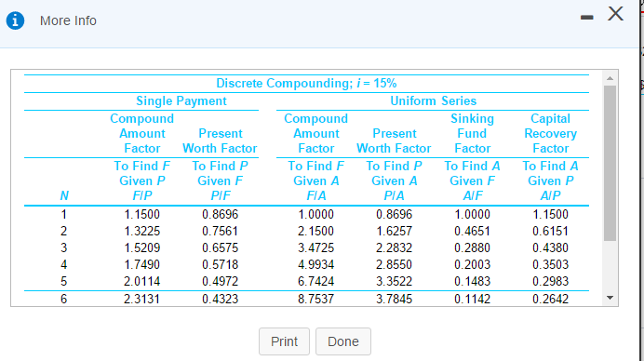
Task: Click 'To Find A Given F' label
Action: click(473, 173)
